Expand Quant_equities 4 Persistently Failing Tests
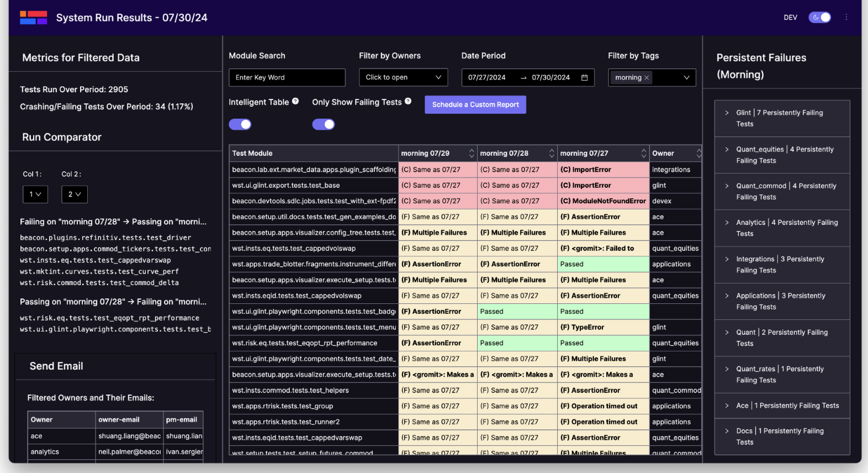 [782, 155]
